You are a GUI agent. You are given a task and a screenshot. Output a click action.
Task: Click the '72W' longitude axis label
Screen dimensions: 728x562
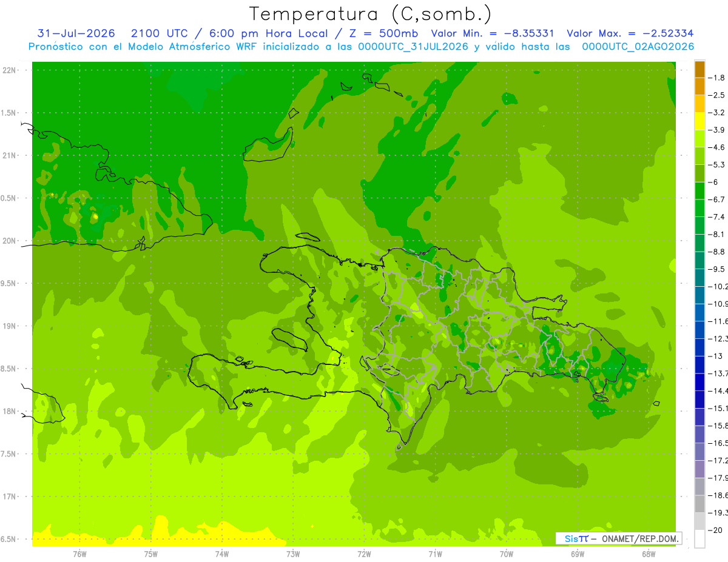(364, 554)
